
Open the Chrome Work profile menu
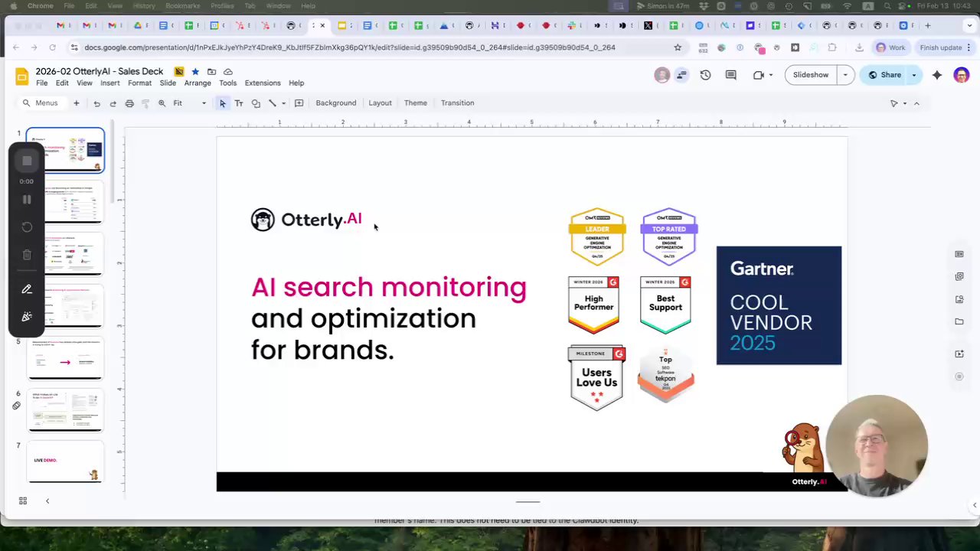pos(891,47)
